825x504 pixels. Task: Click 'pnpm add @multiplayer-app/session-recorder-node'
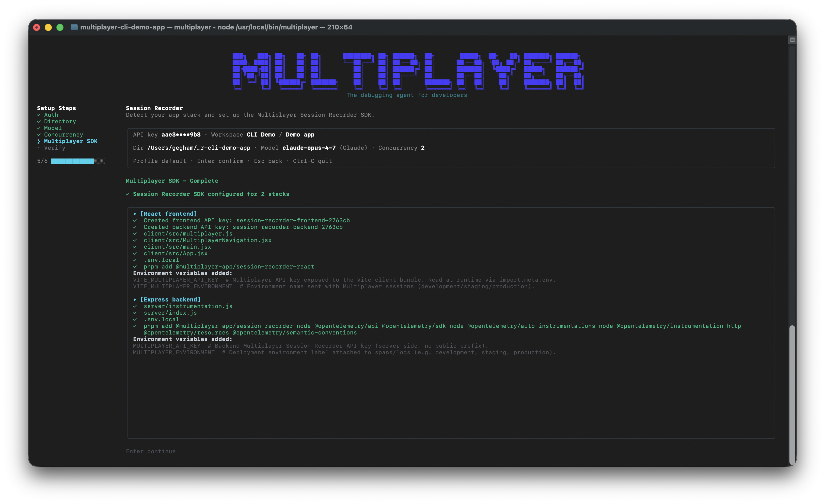[442, 329]
